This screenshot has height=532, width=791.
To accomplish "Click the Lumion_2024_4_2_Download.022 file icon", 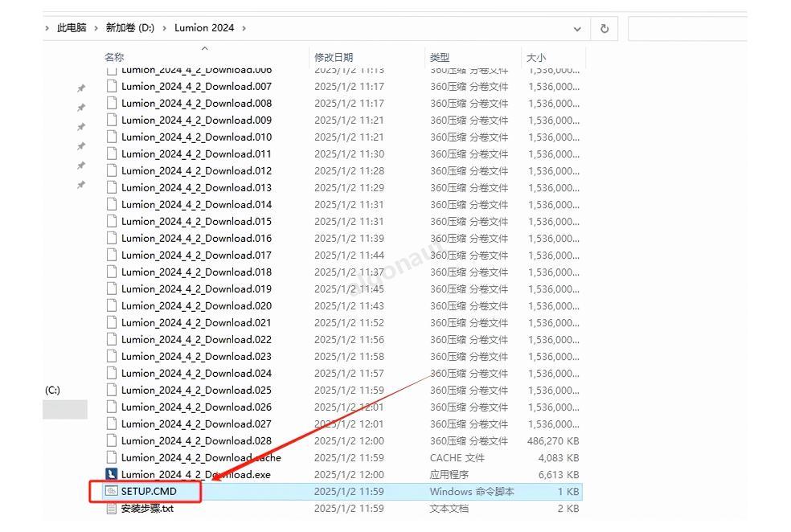I will point(112,339).
